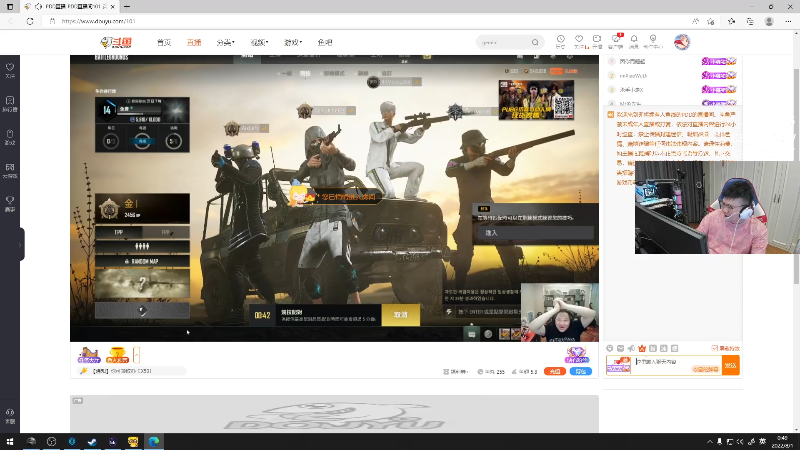Select the FPP perspective tab in game
Image resolution: width=800 pixels, height=450 pixels.
(x=166, y=232)
